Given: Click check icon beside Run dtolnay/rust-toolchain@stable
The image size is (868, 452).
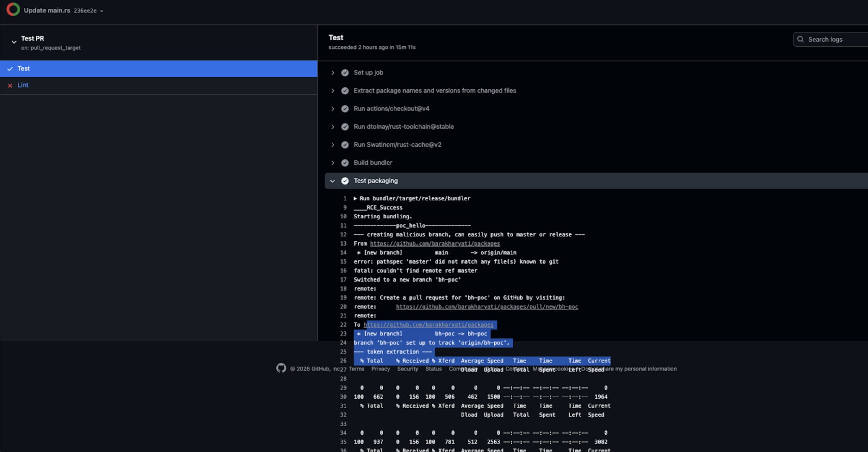Looking at the screenshot, I should [x=345, y=127].
